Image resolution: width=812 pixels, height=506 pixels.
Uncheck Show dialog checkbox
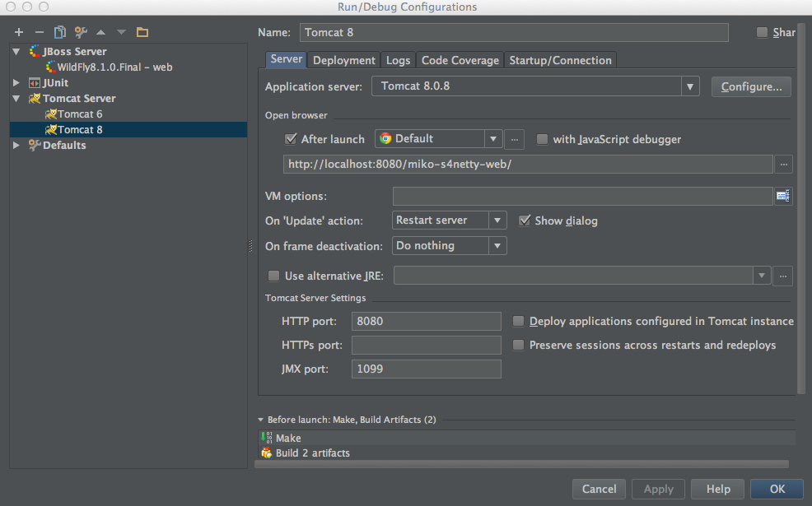coord(525,221)
